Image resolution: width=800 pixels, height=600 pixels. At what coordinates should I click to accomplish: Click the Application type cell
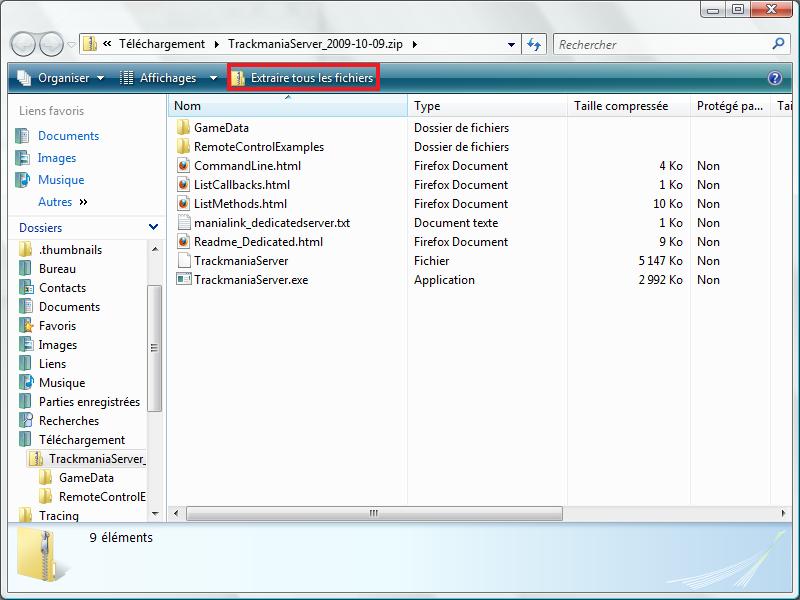click(x=444, y=280)
